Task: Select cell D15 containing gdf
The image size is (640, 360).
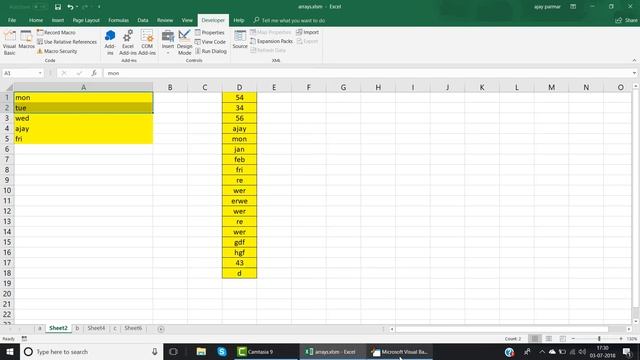Action: pos(239,242)
